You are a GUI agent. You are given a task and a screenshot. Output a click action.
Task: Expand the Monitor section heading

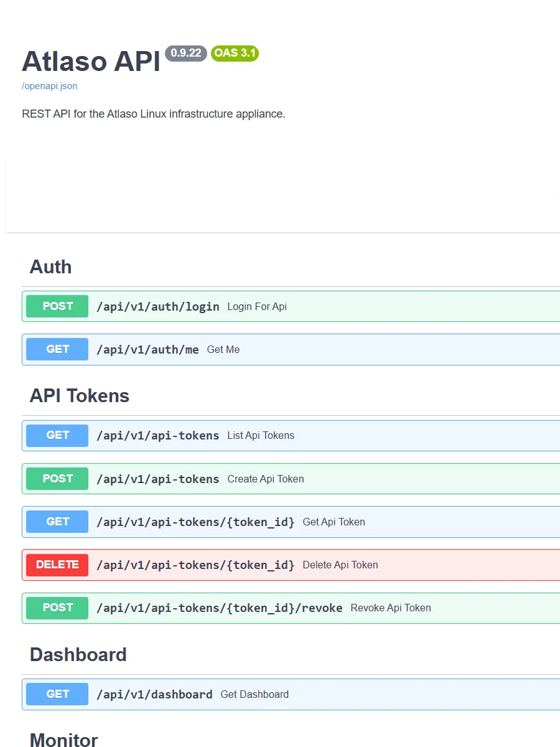tap(63, 740)
